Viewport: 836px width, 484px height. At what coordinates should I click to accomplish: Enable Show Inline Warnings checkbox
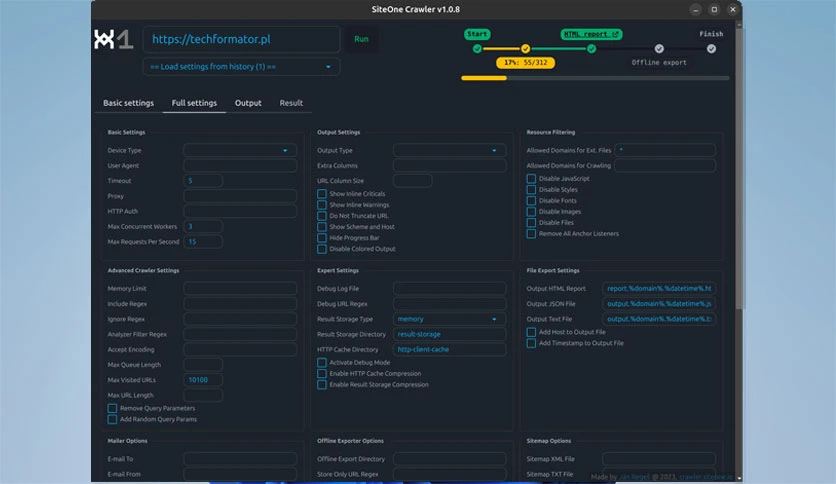click(321, 205)
